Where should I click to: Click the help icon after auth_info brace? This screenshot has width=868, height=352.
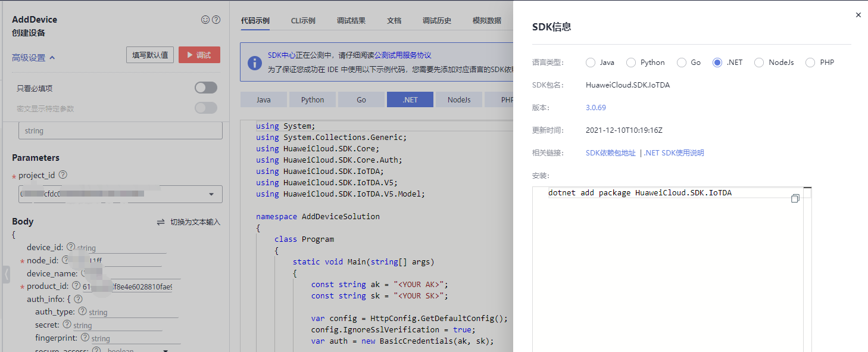[x=78, y=299]
